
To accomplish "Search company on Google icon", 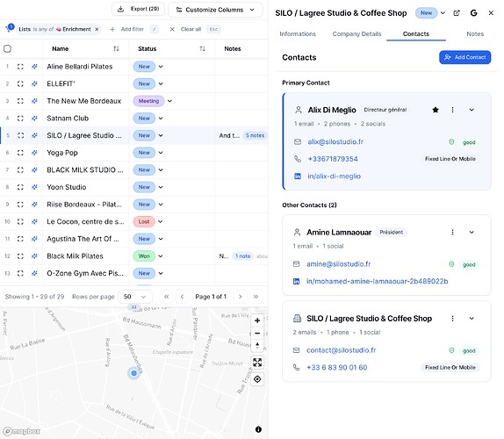I will [x=473, y=13].
